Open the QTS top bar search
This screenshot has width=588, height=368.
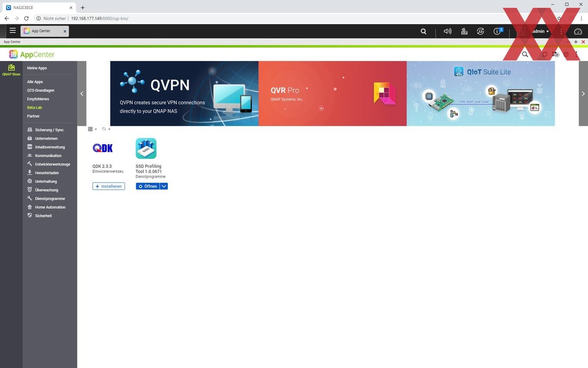pyautogui.click(x=424, y=31)
